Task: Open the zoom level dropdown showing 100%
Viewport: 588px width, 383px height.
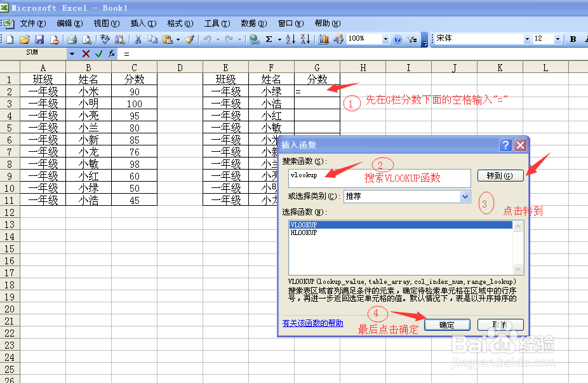Action: (x=385, y=39)
